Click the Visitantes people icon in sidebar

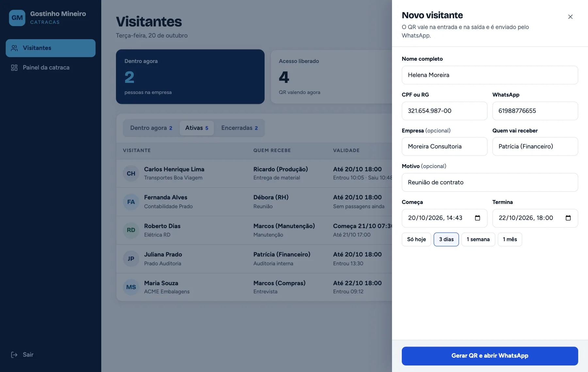click(x=14, y=48)
